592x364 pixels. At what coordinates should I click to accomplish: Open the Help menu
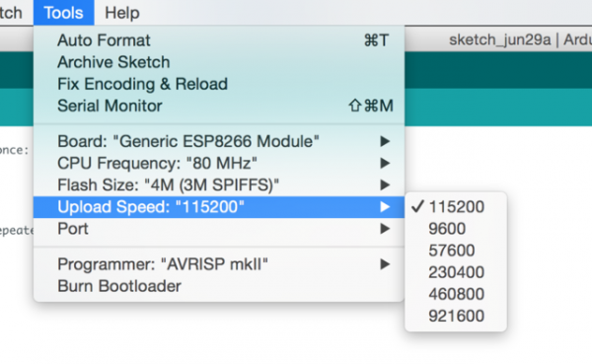pyautogui.click(x=122, y=13)
